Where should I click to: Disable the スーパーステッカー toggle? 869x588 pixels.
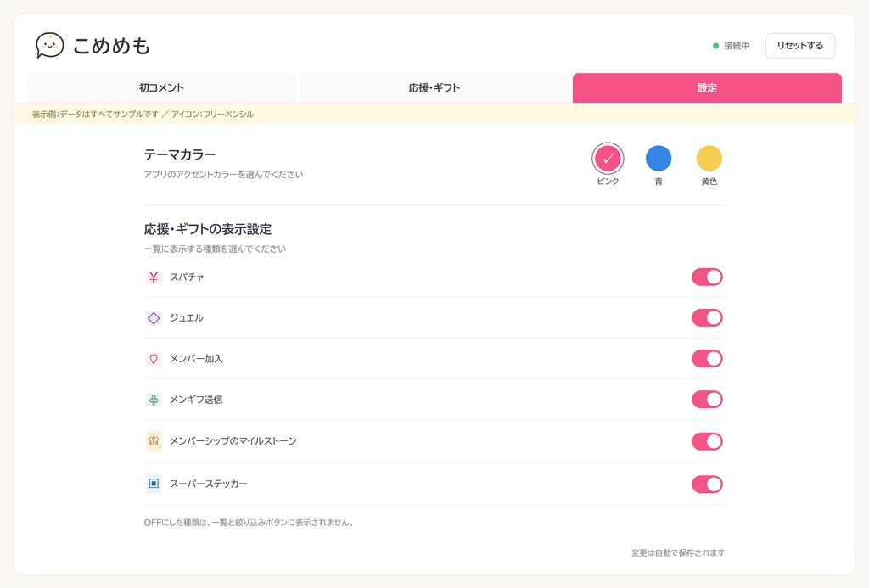707,484
